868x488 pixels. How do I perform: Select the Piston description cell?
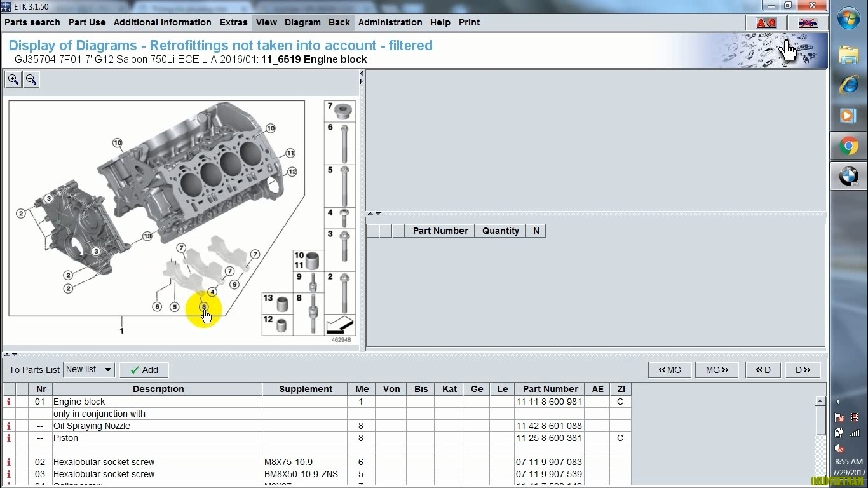click(157, 438)
